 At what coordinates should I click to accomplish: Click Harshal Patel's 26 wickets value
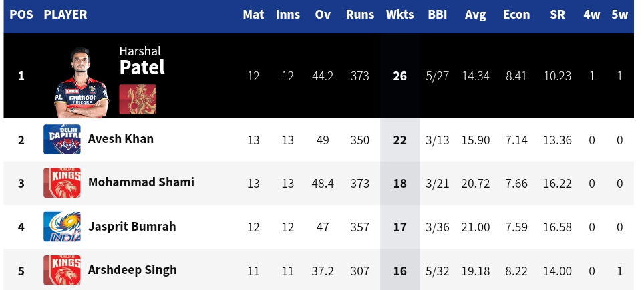tap(399, 76)
